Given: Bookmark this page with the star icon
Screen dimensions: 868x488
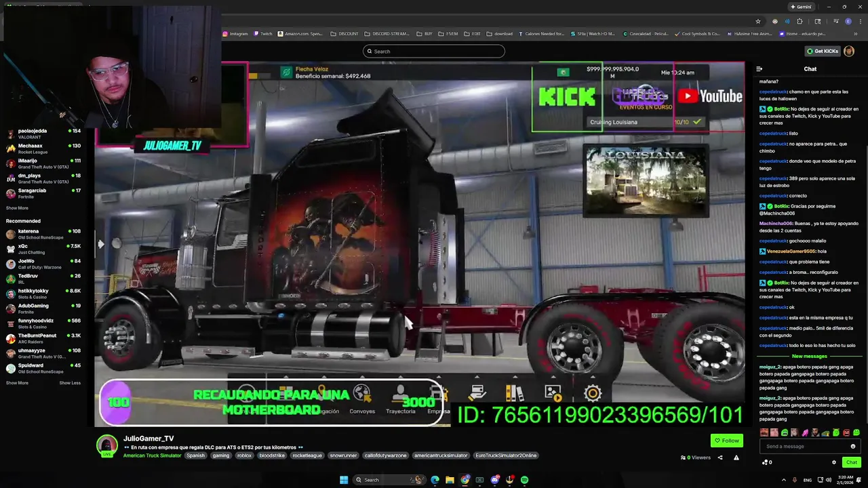Looking at the screenshot, I should (x=758, y=21).
